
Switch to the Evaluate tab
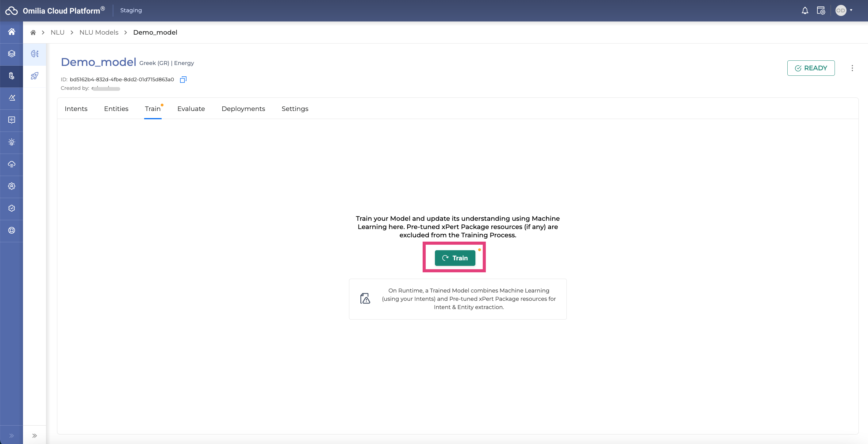pos(191,109)
